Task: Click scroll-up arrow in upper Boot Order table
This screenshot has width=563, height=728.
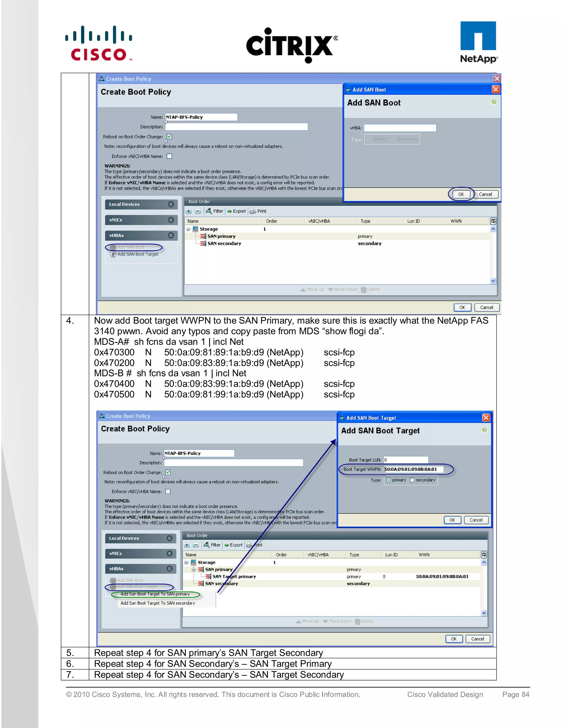Action: click(x=493, y=229)
